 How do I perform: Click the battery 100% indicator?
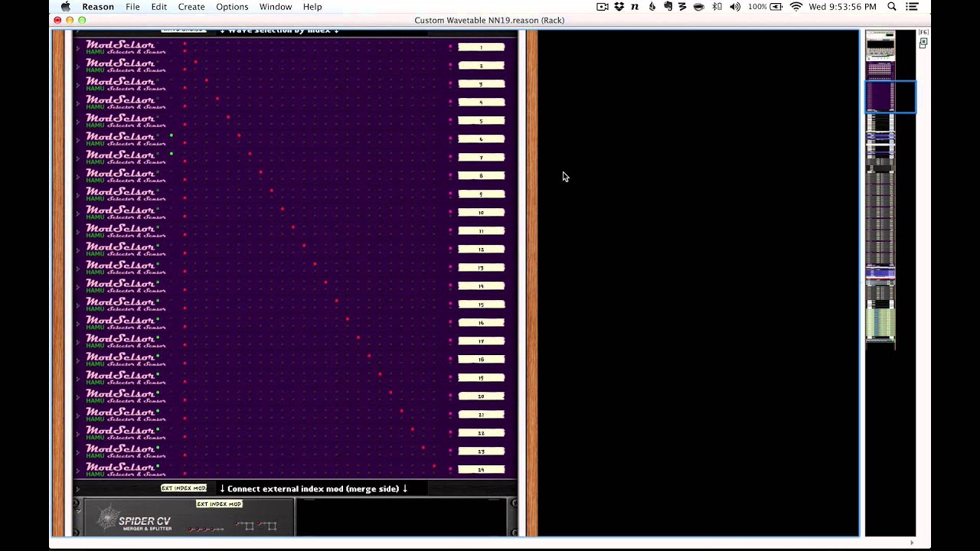click(x=765, y=6)
